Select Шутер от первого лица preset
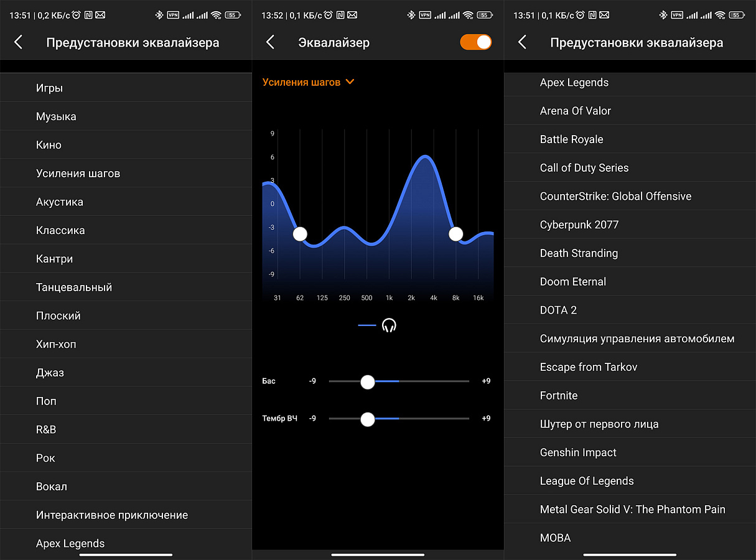Viewport: 756px width, 560px height. (630, 424)
